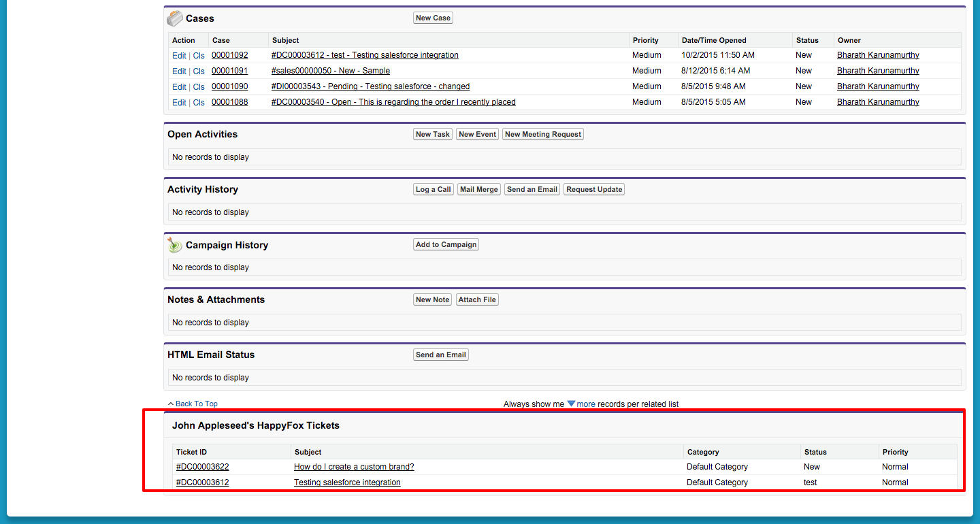Screen dimensions: 980x524
Task: Open subject '#DC00003612 - test - Testing salesforce integration'
Action: [365, 55]
